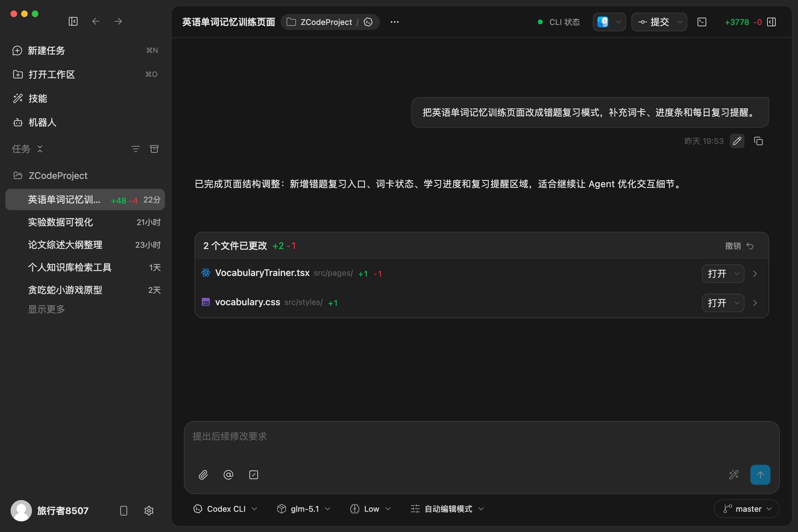
Task: Click the CSS icon beside vocabulary.css
Action: [x=205, y=302]
